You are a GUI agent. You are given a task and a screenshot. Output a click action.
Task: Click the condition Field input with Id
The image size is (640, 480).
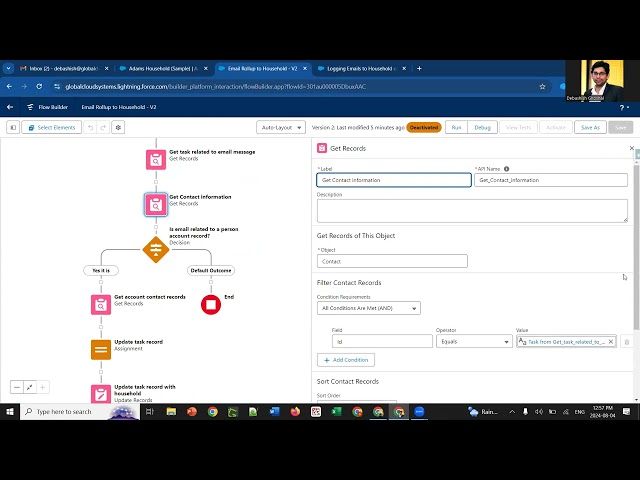[382, 341]
